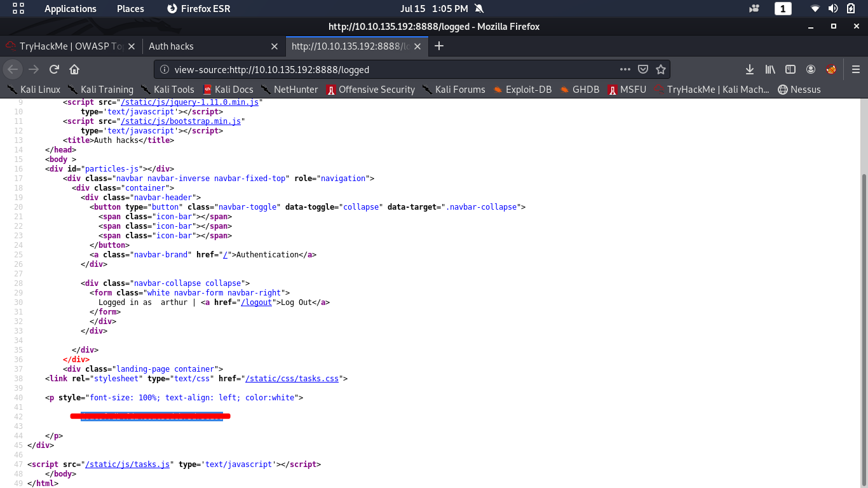Click the FoxyProxy extension icon
Screen dimensions: 868x488
[831, 69]
